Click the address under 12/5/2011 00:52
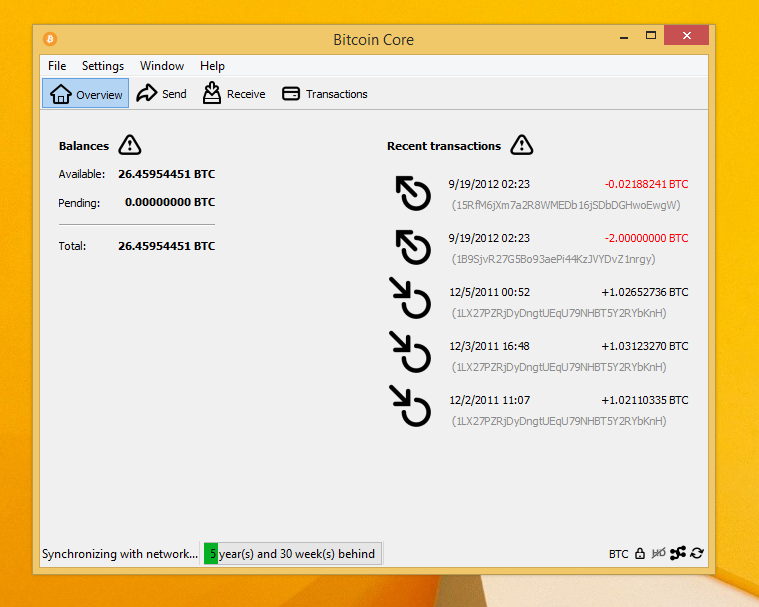 pos(559,313)
